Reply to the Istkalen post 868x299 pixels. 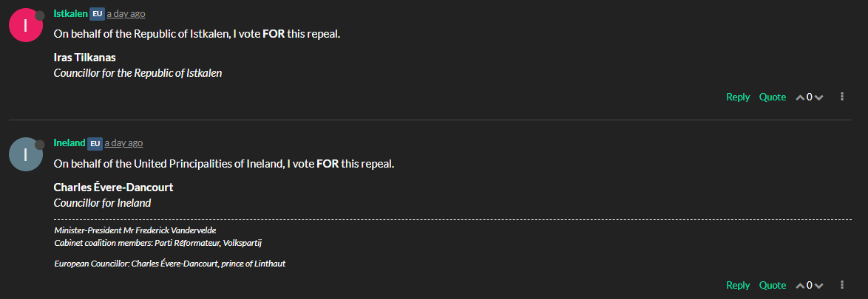pyautogui.click(x=738, y=97)
